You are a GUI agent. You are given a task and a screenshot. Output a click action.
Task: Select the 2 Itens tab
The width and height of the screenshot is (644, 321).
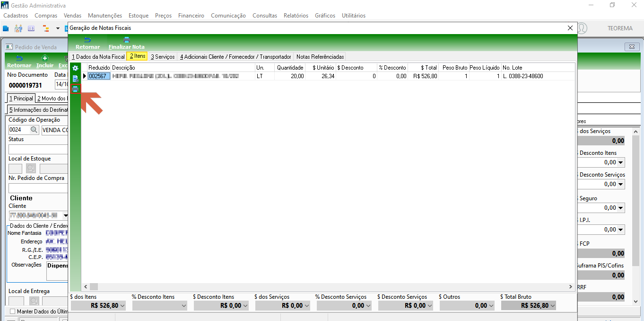coord(137,56)
